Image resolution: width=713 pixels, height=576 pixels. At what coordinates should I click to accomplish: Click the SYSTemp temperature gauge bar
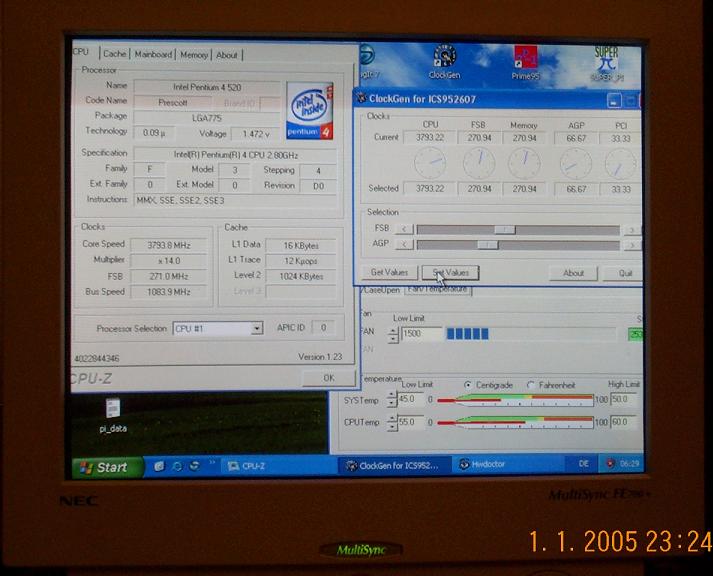click(516, 400)
